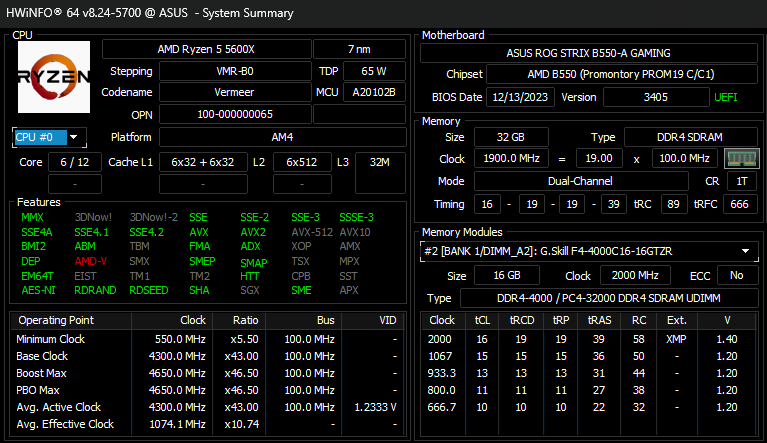Click the tCL column header in memory table

(x=482, y=320)
